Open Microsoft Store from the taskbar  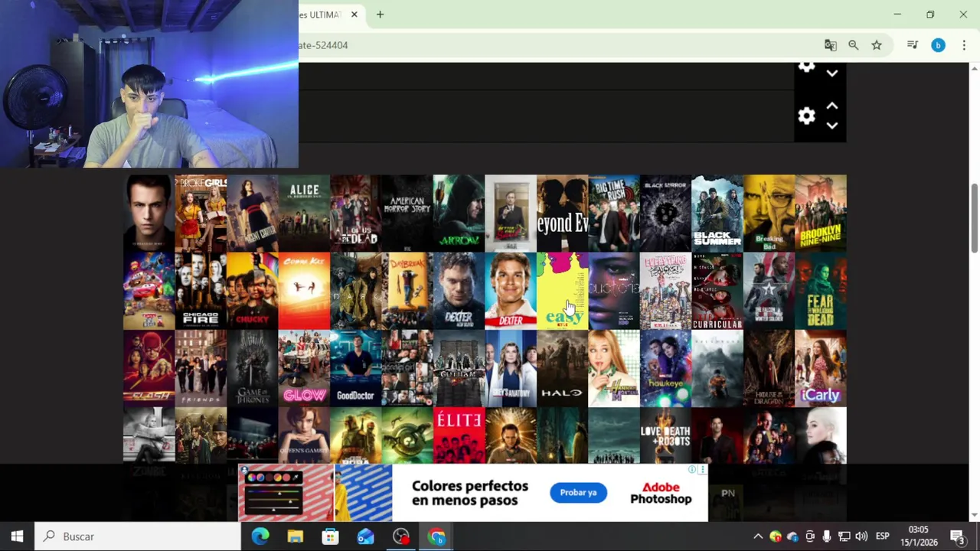(x=330, y=536)
